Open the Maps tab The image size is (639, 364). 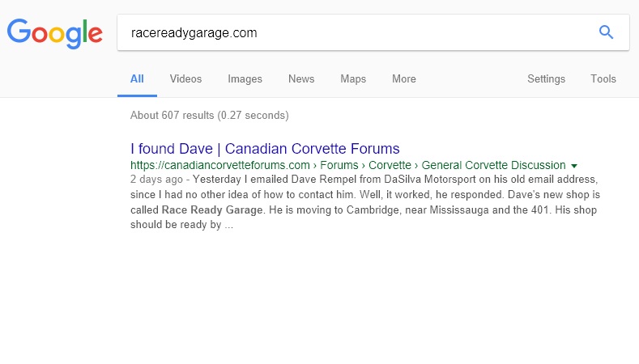353,79
